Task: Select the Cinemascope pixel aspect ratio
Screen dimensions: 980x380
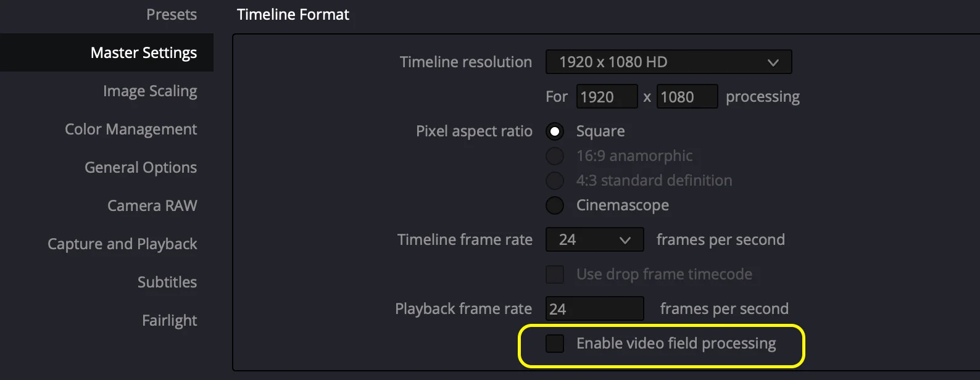Action: [x=555, y=205]
